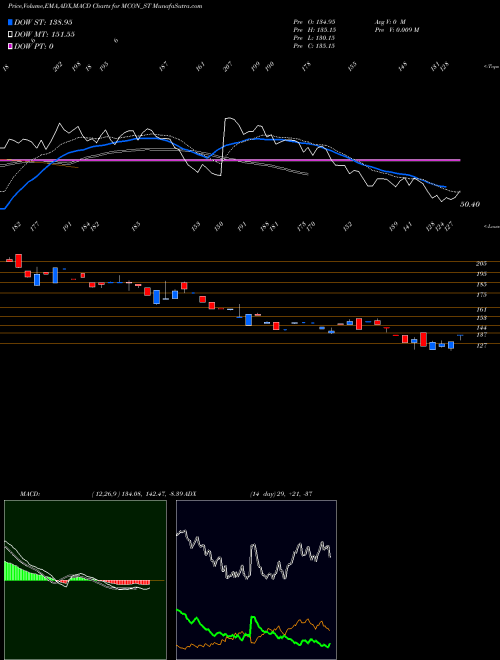Click the ADX '(14 day) 29, -21, -37' readout
The image size is (500, 660).
click(281, 493)
